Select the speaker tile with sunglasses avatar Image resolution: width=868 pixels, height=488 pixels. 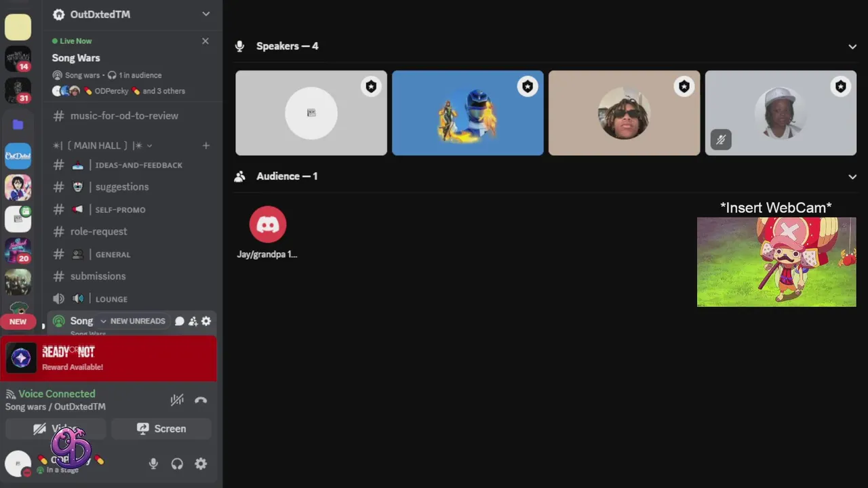[x=625, y=113]
